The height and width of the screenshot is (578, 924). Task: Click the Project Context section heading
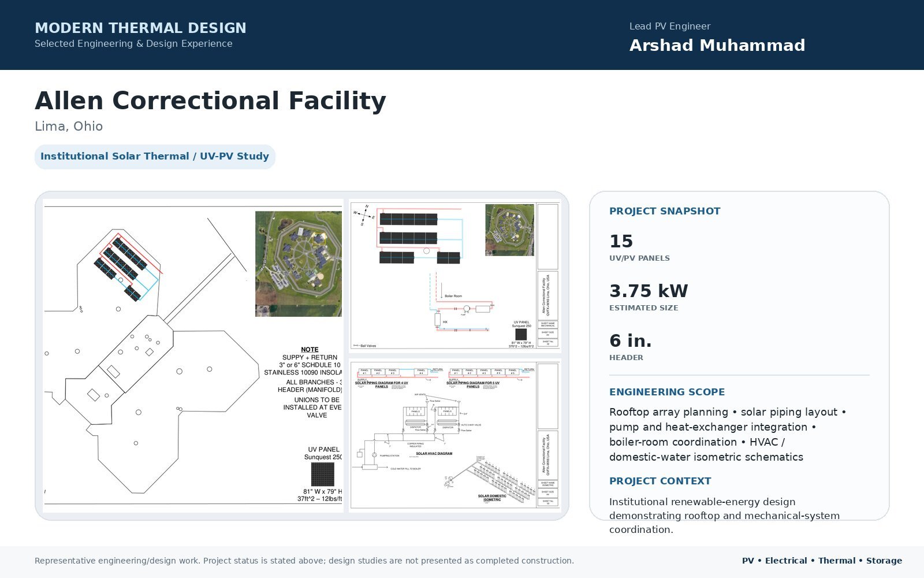tap(660, 481)
